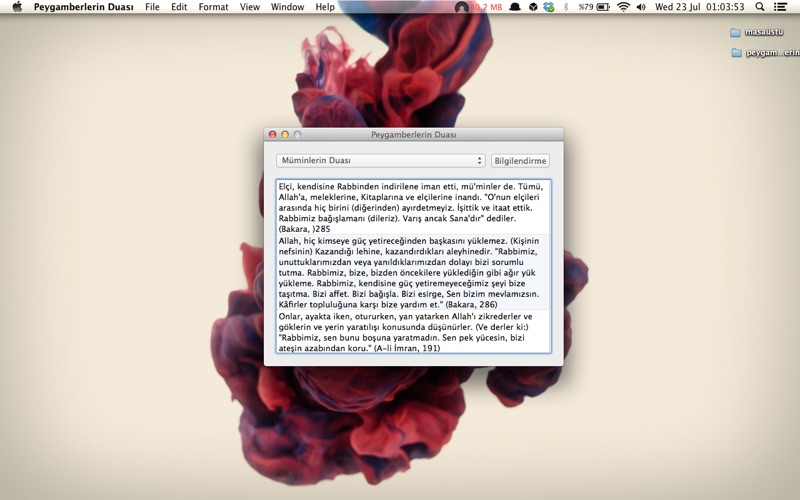Click the battery status icon
Screen dimensions: 800x500
(x=603, y=7)
